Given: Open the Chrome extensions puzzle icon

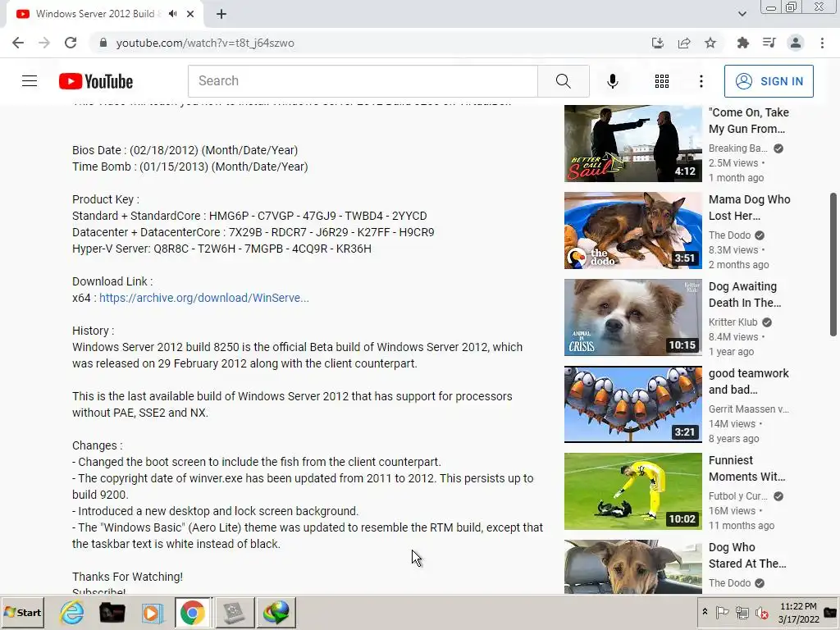Looking at the screenshot, I should 742,43.
